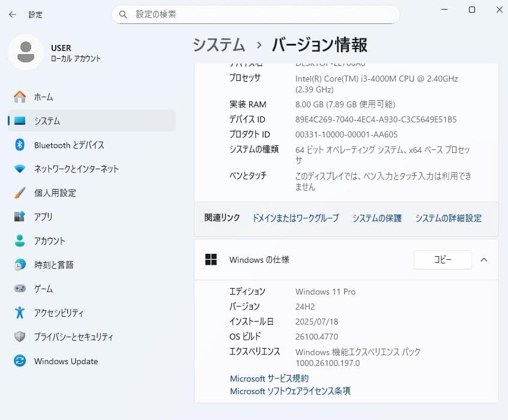Click the 設定の検索 search box
The image size is (508, 420).
pyautogui.click(x=256, y=14)
